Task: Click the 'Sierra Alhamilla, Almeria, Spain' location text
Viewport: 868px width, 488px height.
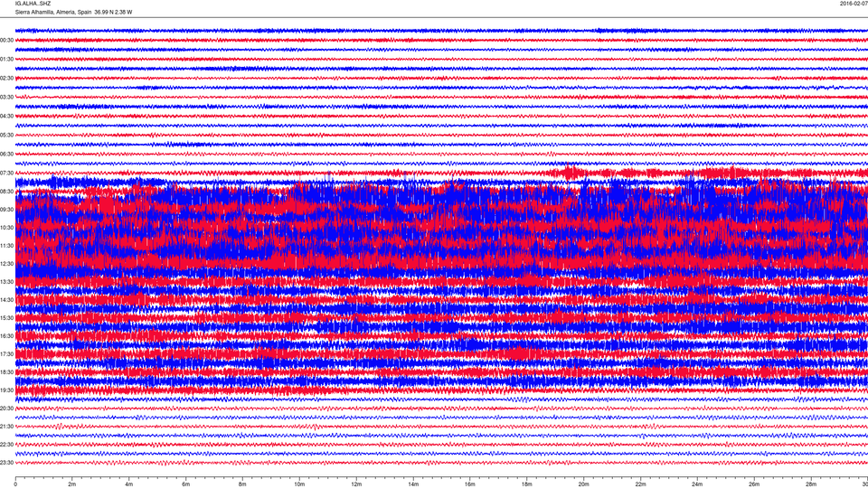Action: click(53, 12)
